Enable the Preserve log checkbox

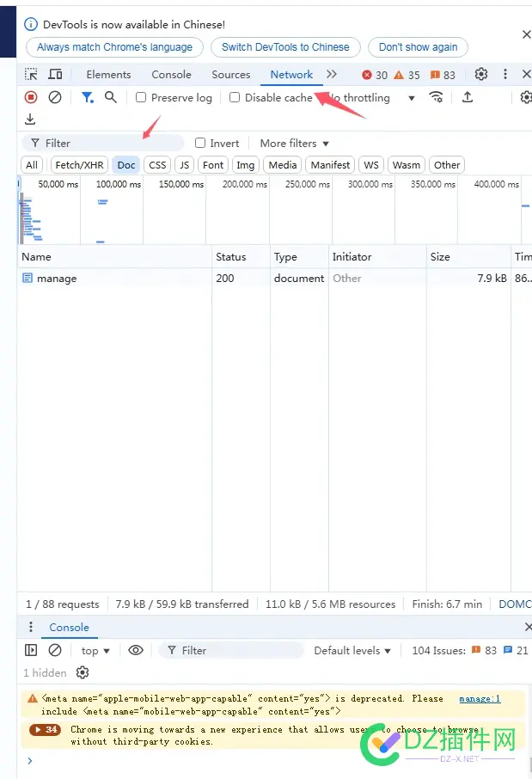141,98
